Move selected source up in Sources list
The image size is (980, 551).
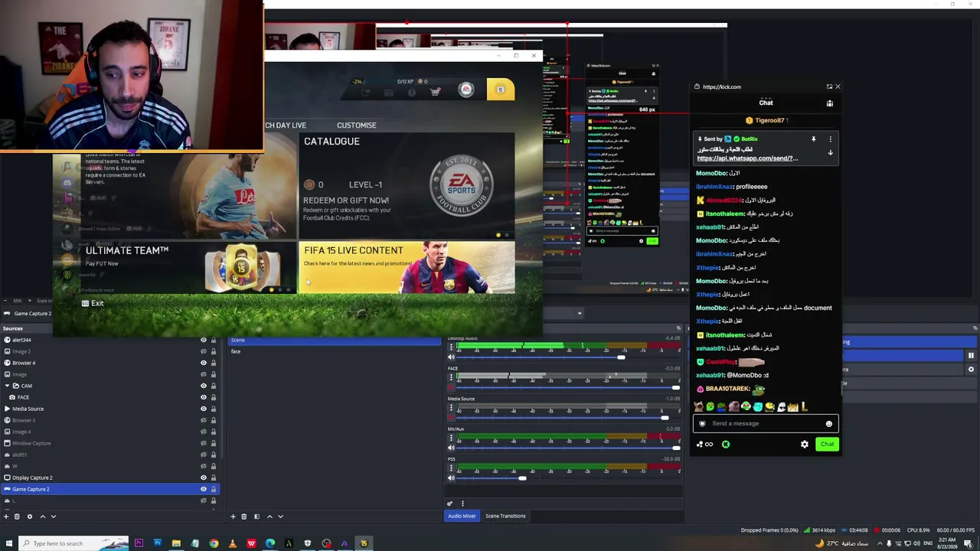42,517
